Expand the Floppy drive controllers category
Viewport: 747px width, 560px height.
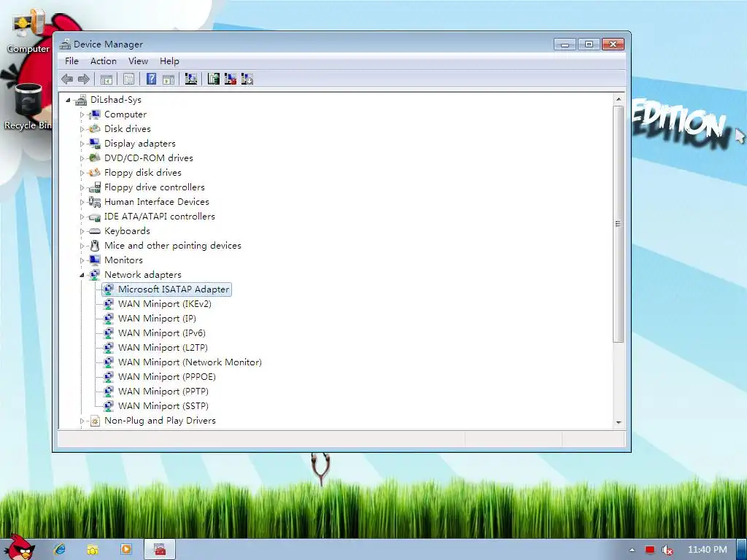(82, 187)
